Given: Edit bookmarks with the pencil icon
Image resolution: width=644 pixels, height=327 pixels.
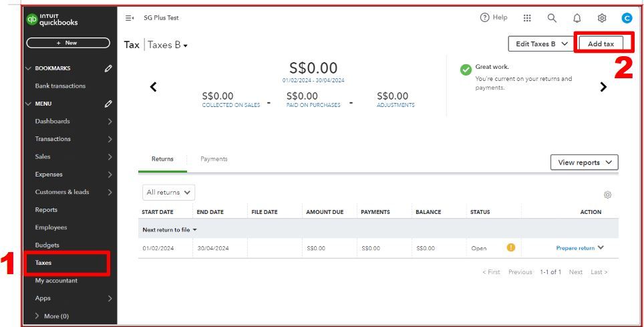Looking at the screenshot, I should point(108,68).
